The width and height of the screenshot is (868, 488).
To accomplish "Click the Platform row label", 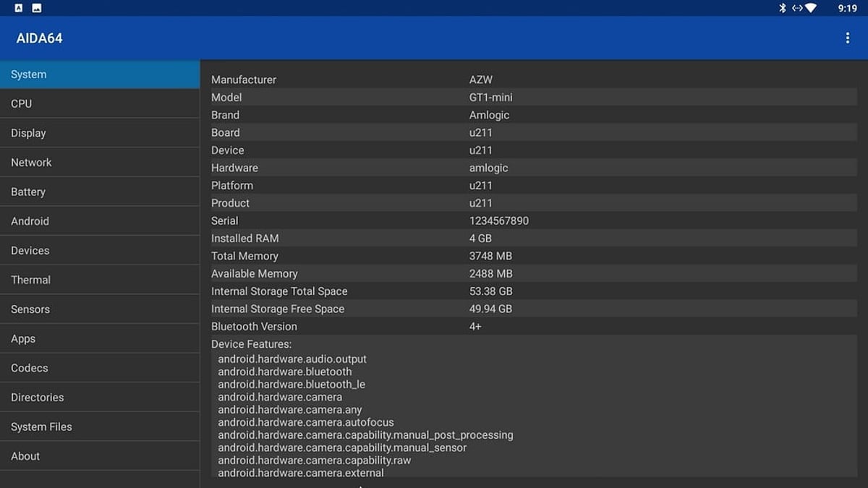I will click(x=232, y=186).
